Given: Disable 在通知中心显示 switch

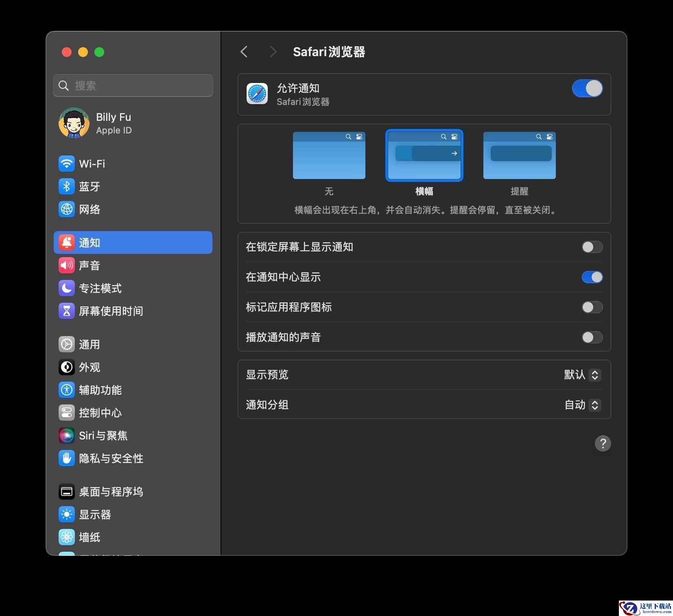Looking at the screenshot, I should pyautogui.click(x=592, y=277).
